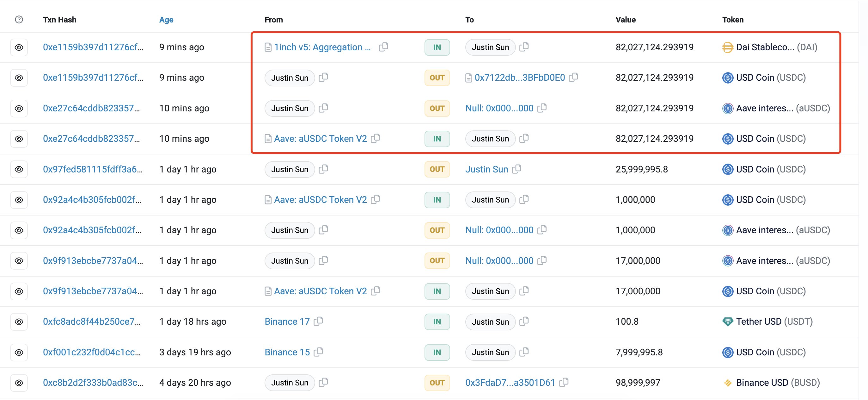868x400 pixels.
Task: Switch the Age column display format
Action: [166, 20]
